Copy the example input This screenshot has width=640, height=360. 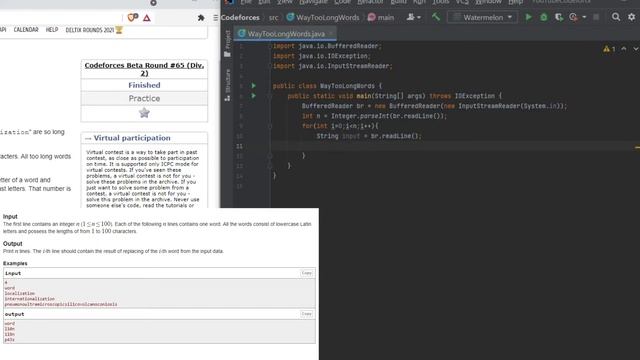[307, 273]
